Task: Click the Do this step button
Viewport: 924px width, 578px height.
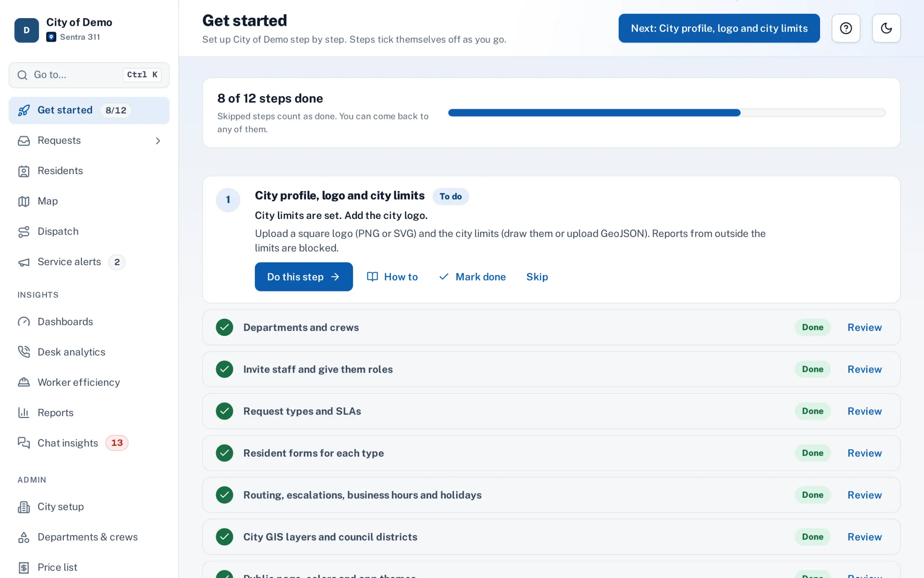Action: [304, 277]
